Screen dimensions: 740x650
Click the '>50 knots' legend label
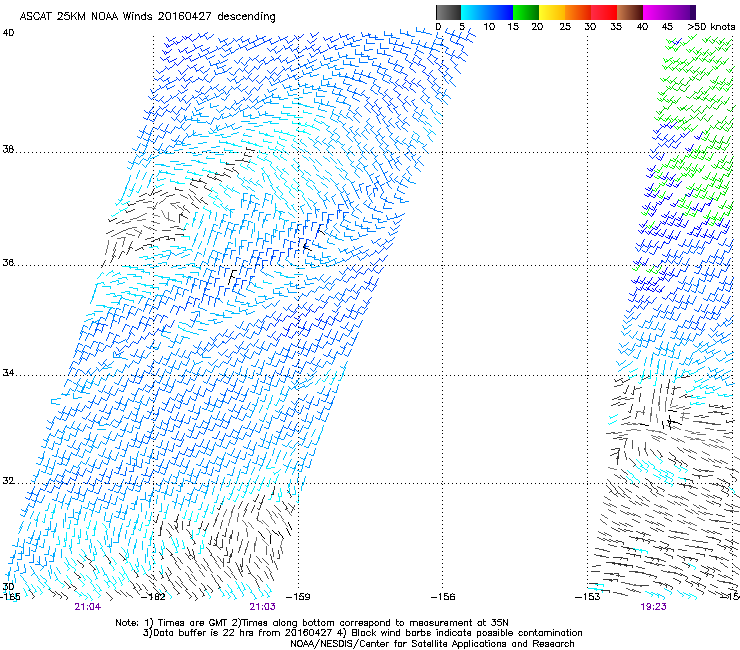coord(711,27)
